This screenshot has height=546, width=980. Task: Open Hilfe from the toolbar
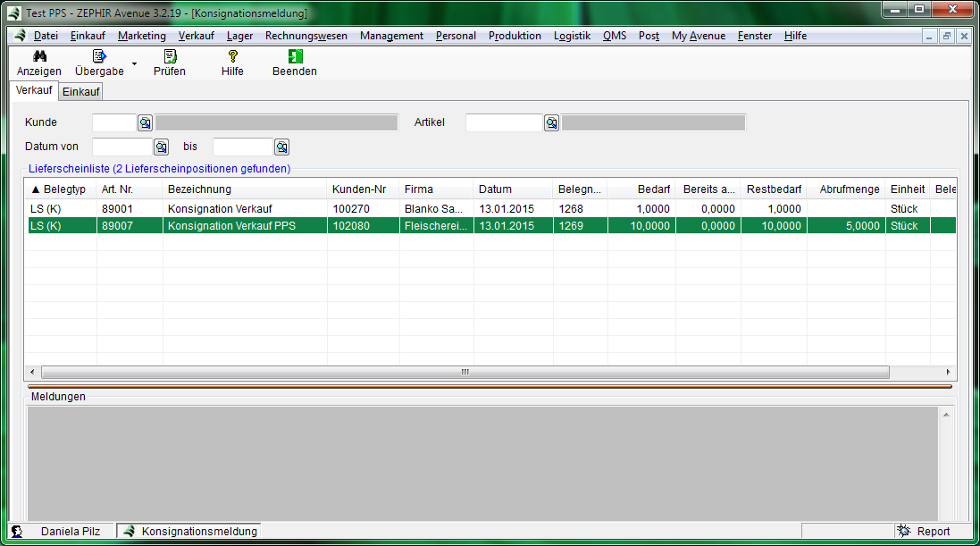click(x=232, y=56)
